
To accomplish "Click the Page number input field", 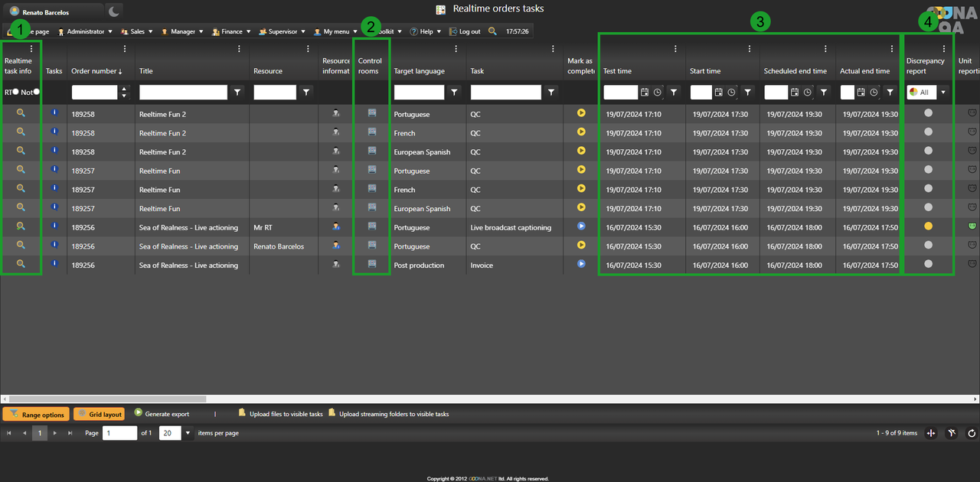I will (119, 433).
